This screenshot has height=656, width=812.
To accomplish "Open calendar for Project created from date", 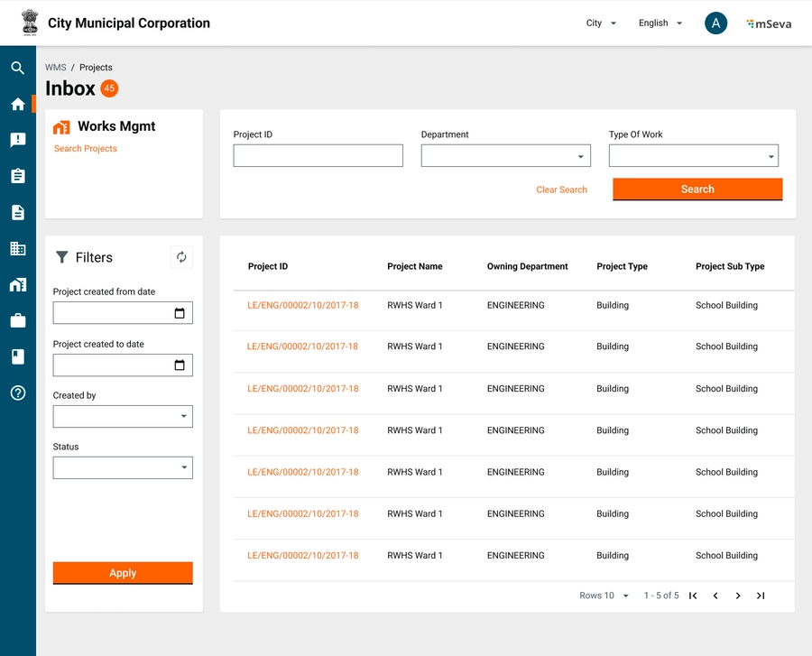I will click(180, 313).
